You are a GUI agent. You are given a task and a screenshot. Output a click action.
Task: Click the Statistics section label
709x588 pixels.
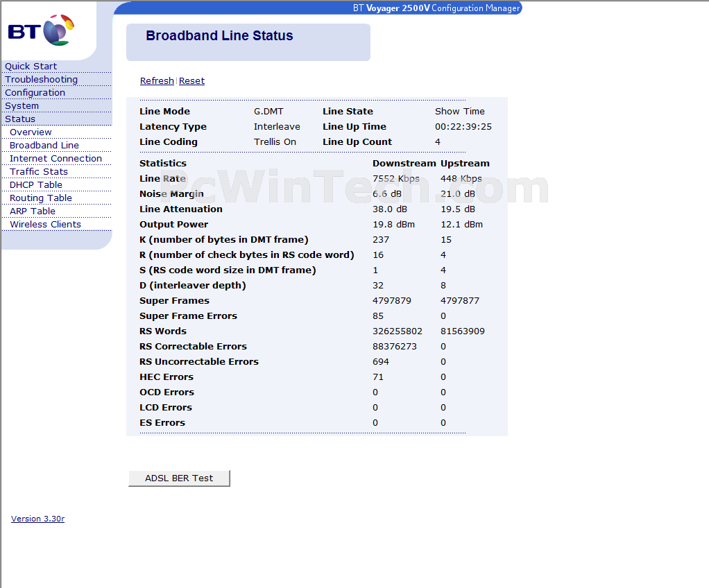(163, 163)
